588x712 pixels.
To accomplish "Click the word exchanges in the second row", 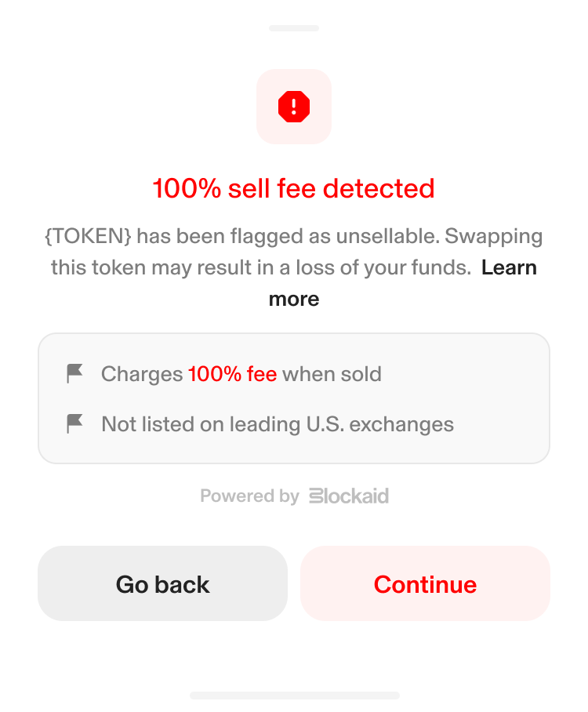I will pyautogui.click(x=401, y=424).
